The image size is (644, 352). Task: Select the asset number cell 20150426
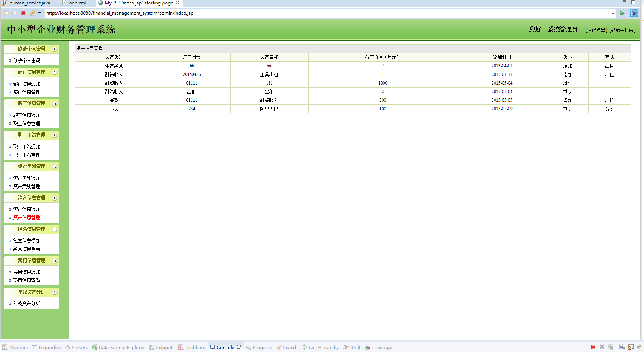(x=192, y=74)
